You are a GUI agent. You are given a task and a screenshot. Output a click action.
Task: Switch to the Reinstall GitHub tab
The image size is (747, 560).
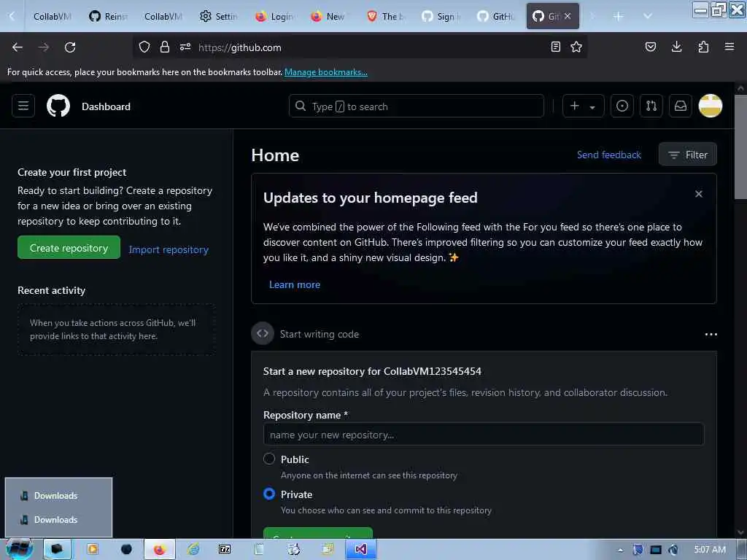[108, 16]
